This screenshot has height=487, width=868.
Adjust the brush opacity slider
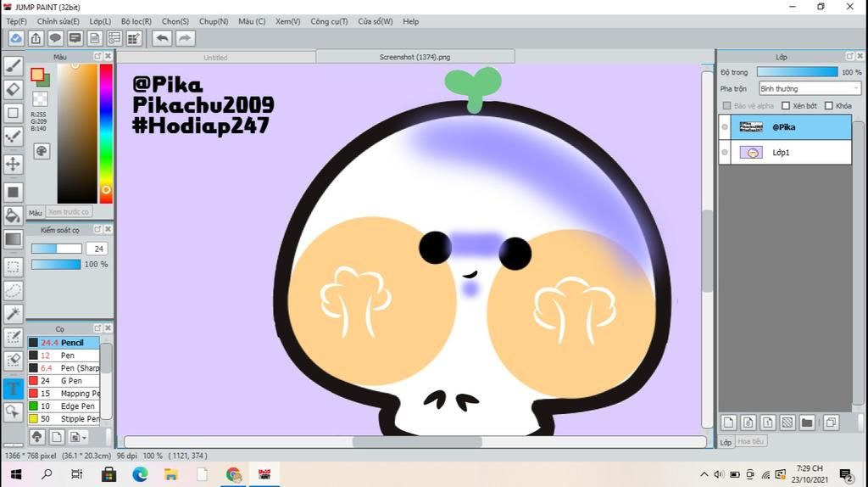(56, 264)
